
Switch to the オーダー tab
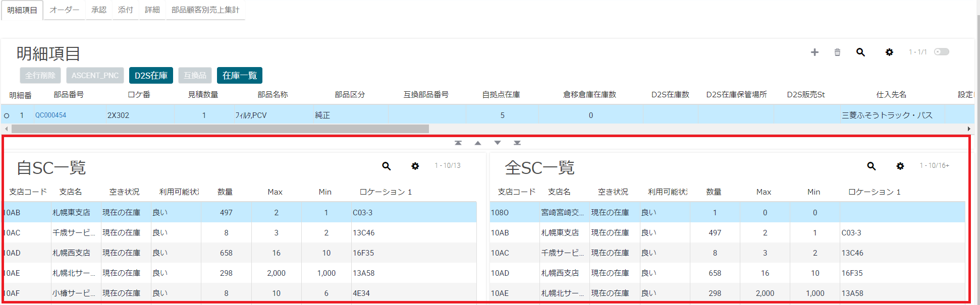tap(65, 10)
